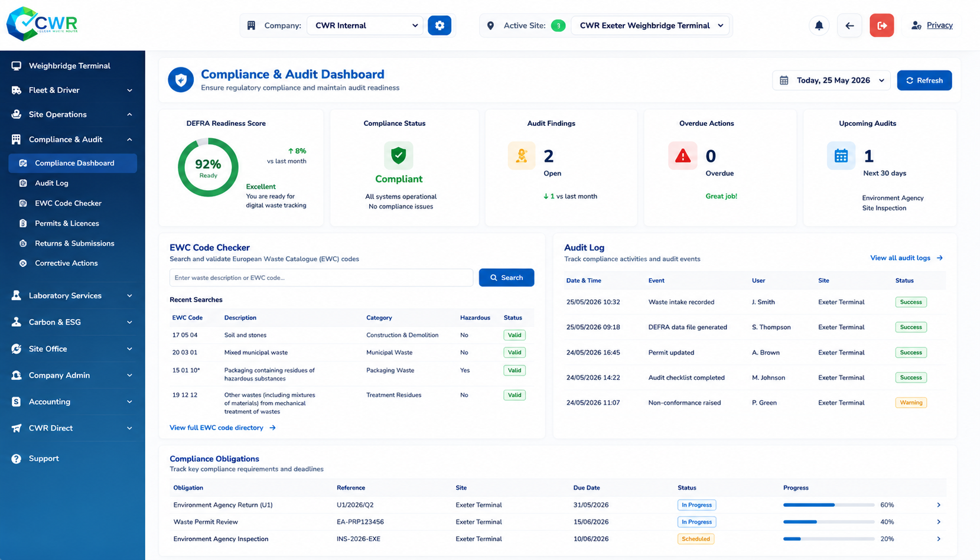Screen dimensions: 980x560
Task: Open Returns & Submissions in sidebar
Action: pos(74,243)
